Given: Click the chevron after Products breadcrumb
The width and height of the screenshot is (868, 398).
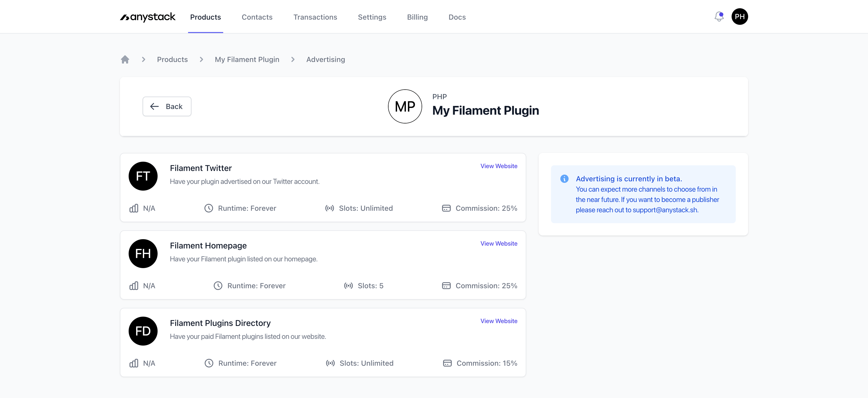Looking at the screenshot, I should pos(202,60).
